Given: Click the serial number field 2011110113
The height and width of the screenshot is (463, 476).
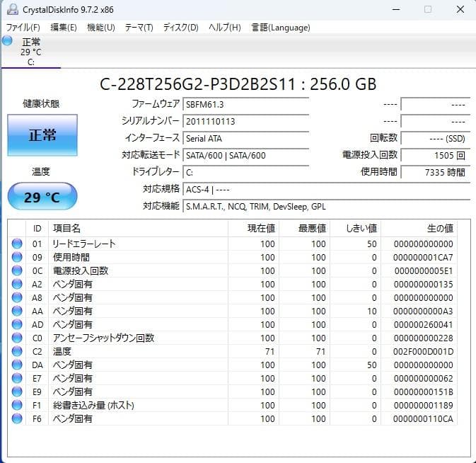Looking at the screenshot, I should click(246, 122).
